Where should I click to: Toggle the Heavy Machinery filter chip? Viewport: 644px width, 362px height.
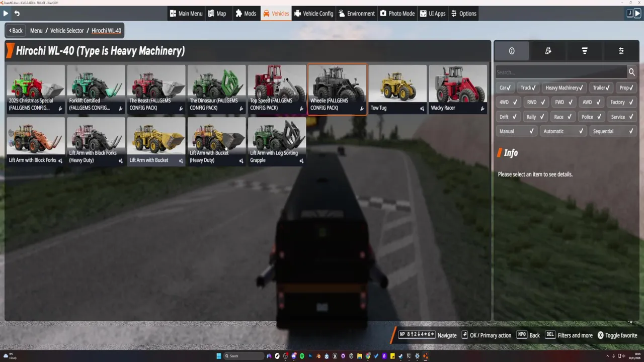pyautogui.click(x=564, y=87)
